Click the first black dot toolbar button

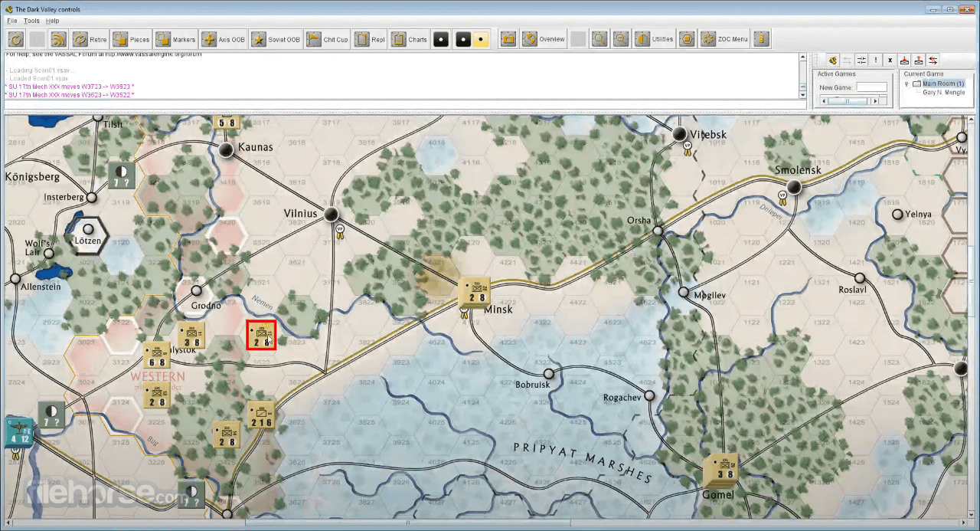pyautogui.click(x=441, y=39)
